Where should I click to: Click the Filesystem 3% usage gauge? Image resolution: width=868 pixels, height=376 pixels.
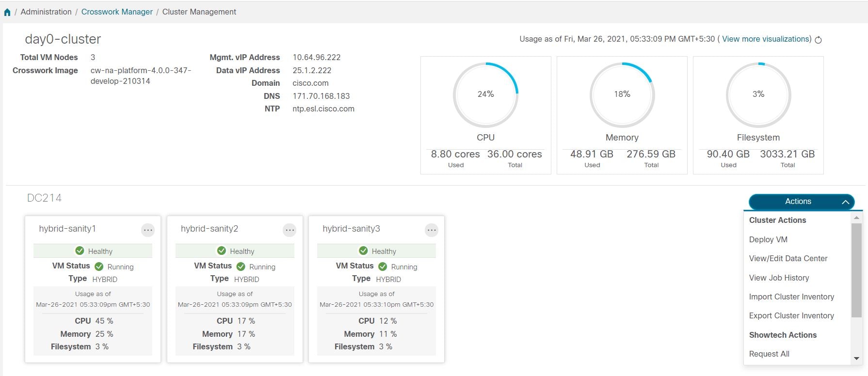pyautogui.click(x=758, y=95)
